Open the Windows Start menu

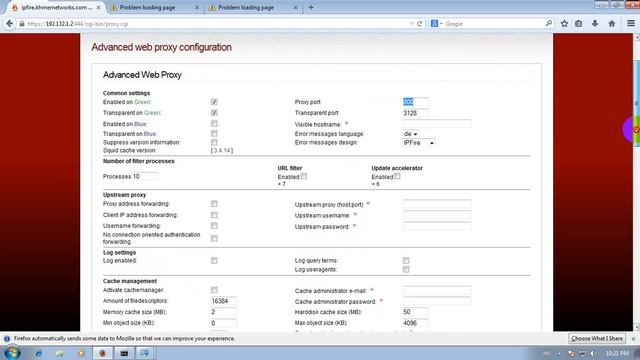coord(12,353)
